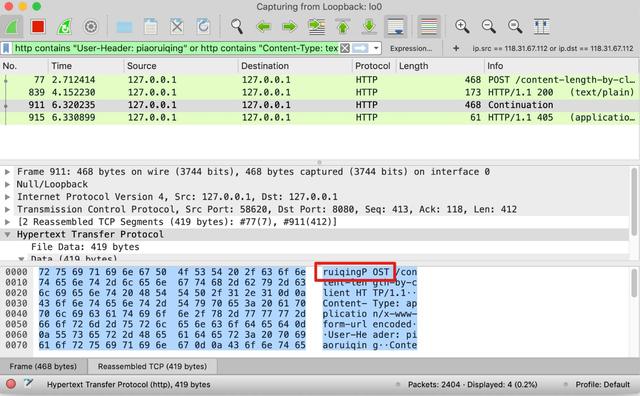Sort by the Time column header
This screenshot has height=396, width=640.
(85, 66)
